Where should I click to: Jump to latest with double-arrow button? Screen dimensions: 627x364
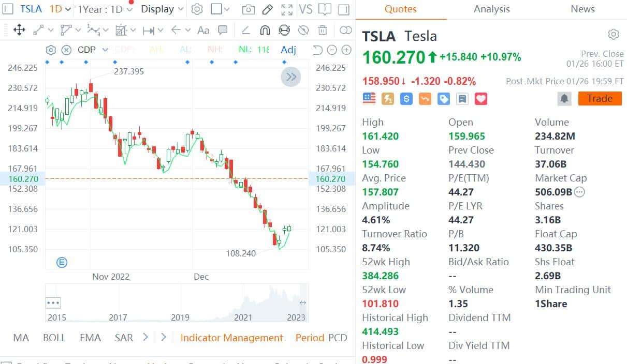(x=291, y=77)
